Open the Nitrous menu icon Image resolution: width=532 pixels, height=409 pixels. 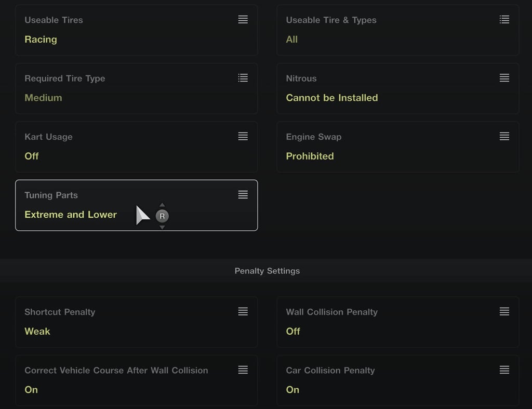pos(504,78)
